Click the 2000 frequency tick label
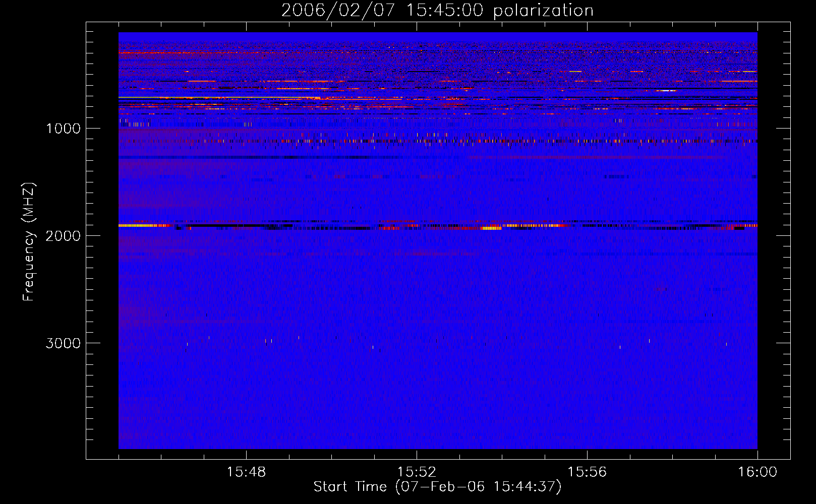Viewport: 816px width, 504px height. coord(63,236)
